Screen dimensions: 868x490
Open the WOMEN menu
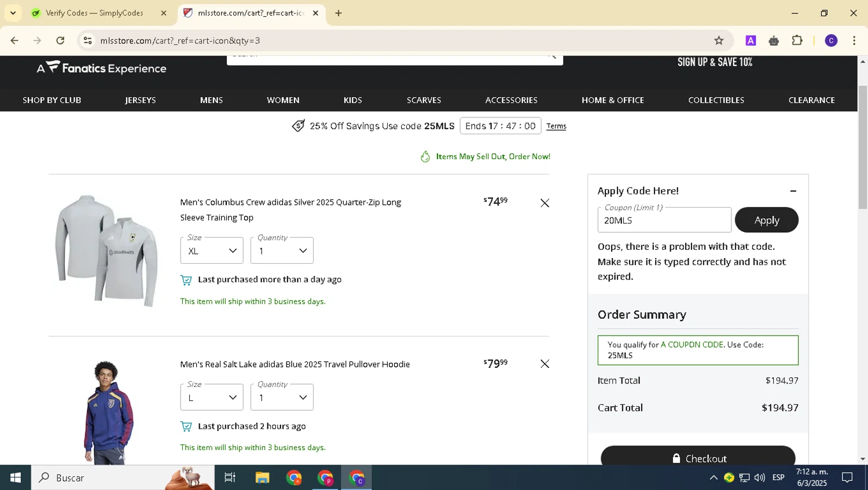point(283,100)
